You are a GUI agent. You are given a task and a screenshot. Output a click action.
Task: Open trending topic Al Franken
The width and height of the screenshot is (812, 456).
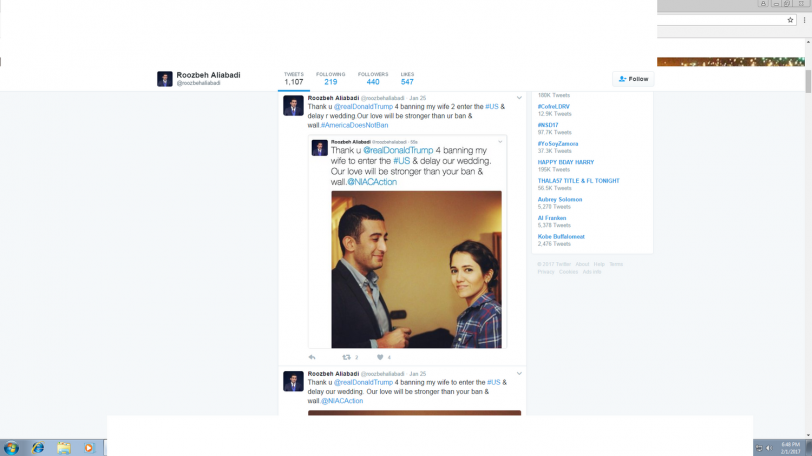tap(552, 218)
